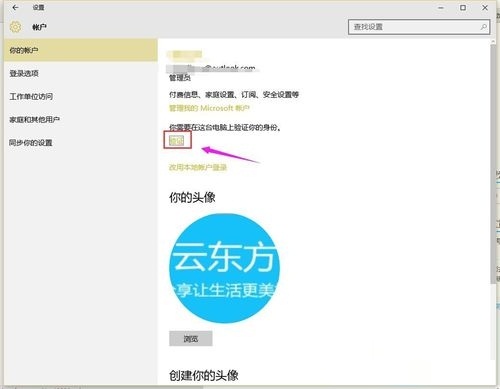
Task: Click the 创建你的头像 heading
Action: click(204, 376)
